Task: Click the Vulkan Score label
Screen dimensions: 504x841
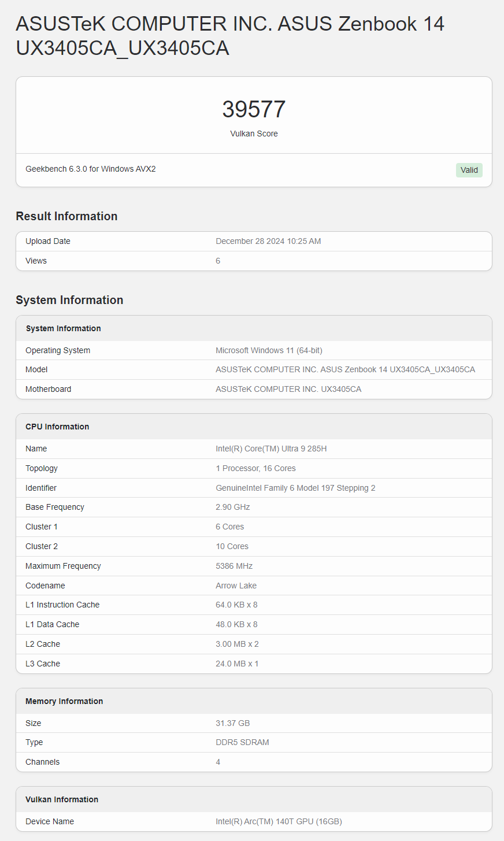Action: pyautogui.click(x=254, y=134)
